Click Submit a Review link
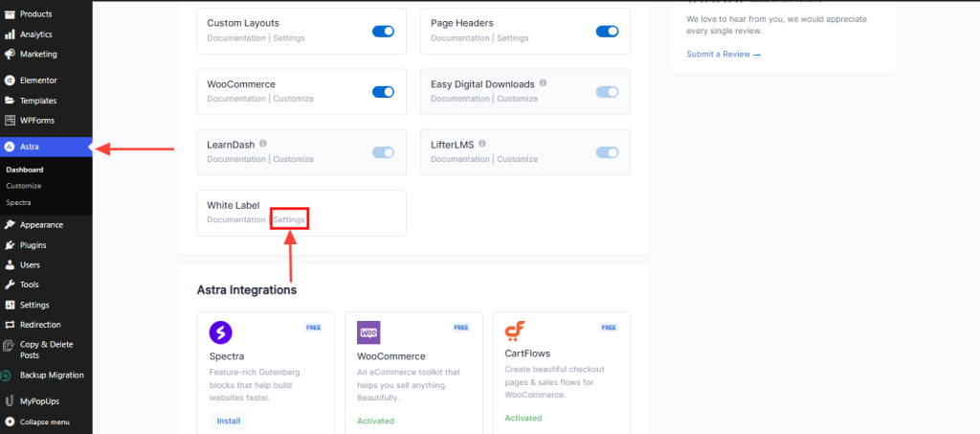Screen dimensions: 980x434 coord(724,55)
